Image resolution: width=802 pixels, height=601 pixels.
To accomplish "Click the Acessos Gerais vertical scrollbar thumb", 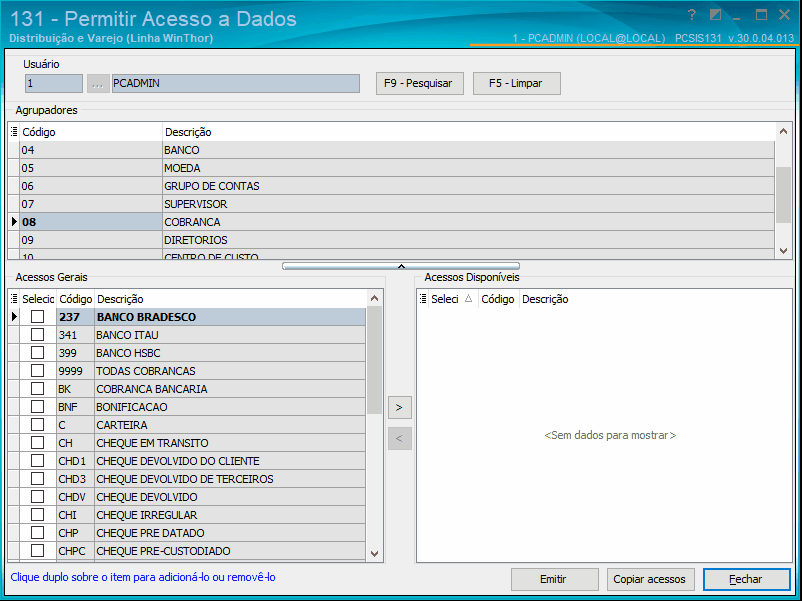I will (374, 360).
